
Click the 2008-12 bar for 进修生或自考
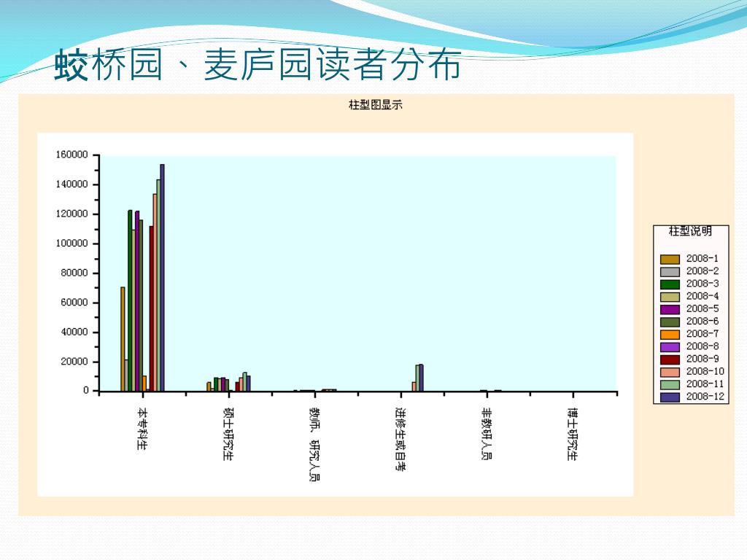(x=421, y=378)
